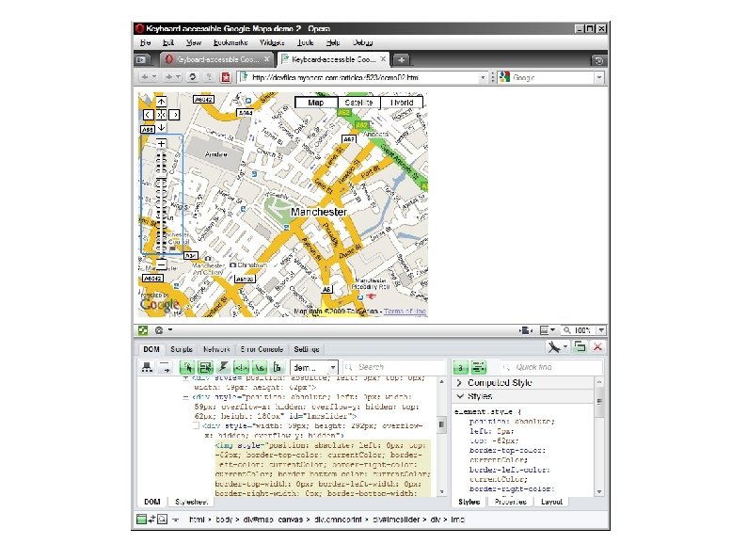
Task: Open the File menu
Action: pos(145,42)
